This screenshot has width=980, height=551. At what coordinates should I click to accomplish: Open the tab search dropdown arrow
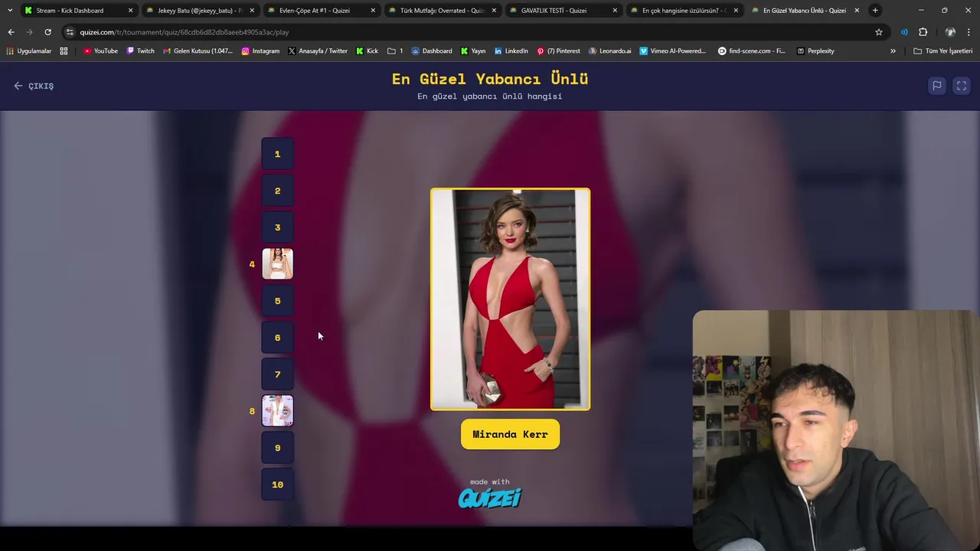pyautogui.click(x=9, y=11)
